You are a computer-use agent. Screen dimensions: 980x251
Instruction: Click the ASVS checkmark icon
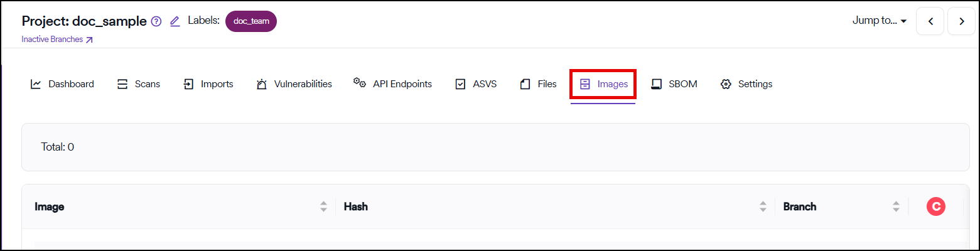[x=460, y=84]
